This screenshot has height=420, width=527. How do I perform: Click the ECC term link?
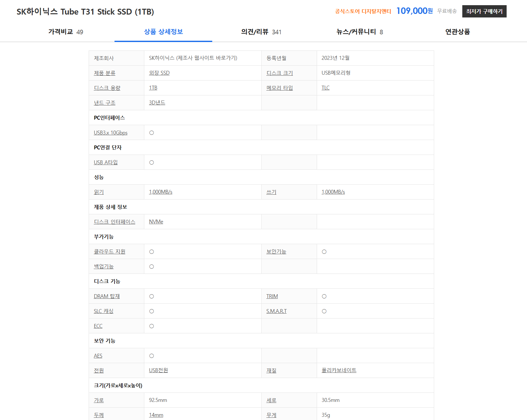click(x=98, y=326)
